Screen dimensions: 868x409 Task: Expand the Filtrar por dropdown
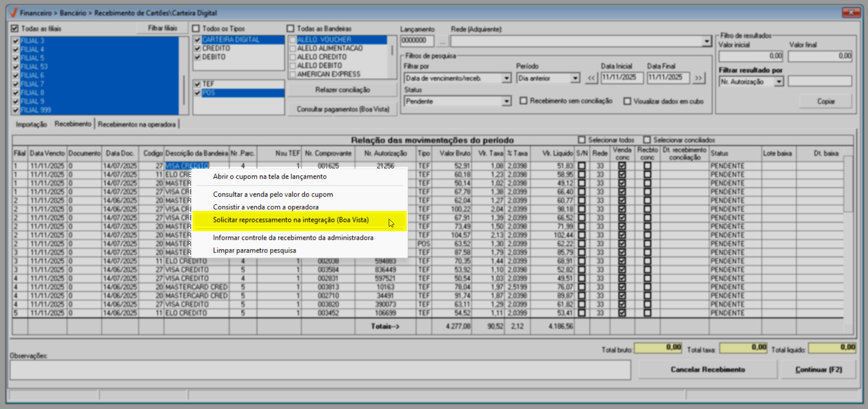click(506, 78)
